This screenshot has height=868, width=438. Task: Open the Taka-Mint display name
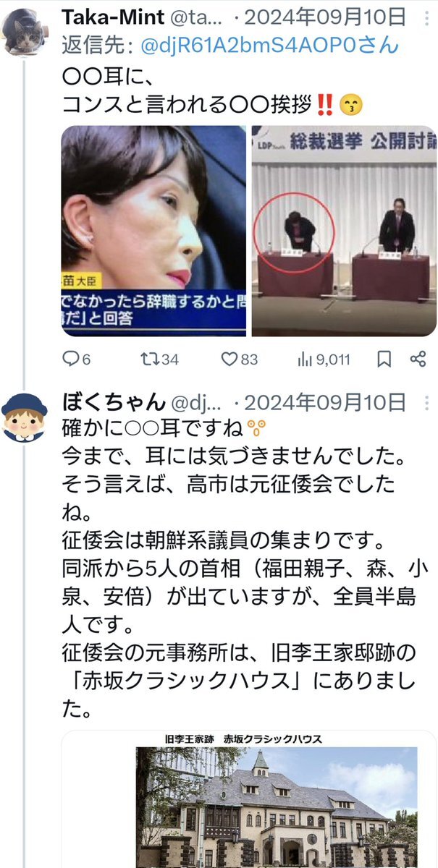click(x=112, y=17)
